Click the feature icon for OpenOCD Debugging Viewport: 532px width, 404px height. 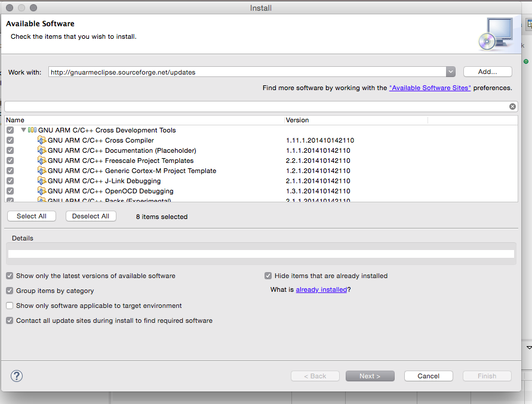(x=42, y=191)
